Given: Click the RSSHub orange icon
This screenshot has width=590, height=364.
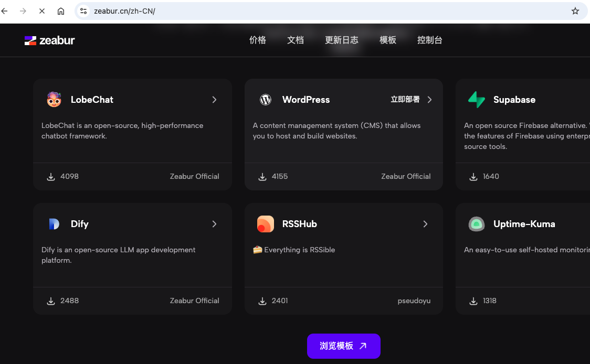Looking at the screenshot, I should pyautogui.click(x=266, y=224).
